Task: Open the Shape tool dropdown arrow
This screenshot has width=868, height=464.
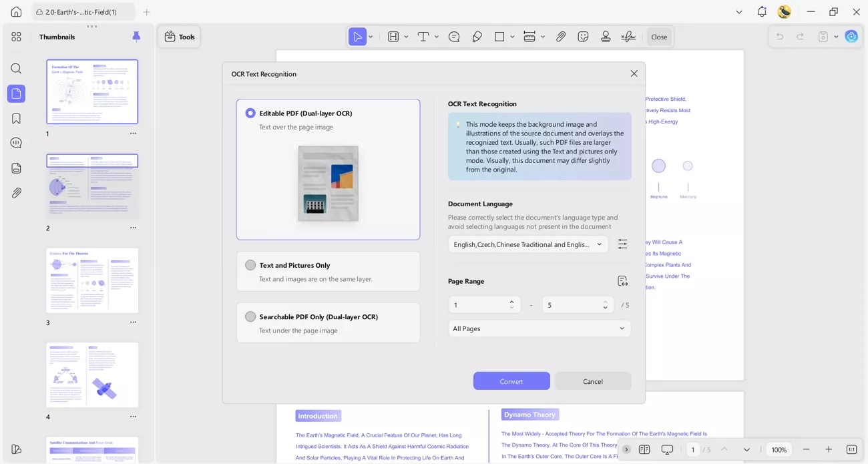Action: [511, 37]
